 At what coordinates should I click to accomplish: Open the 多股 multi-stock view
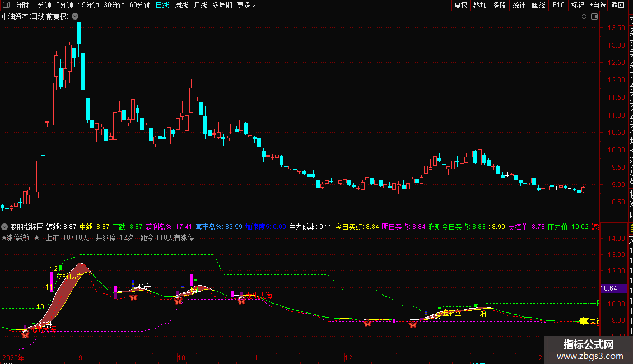pyautogui.click(x=499, y=5)
